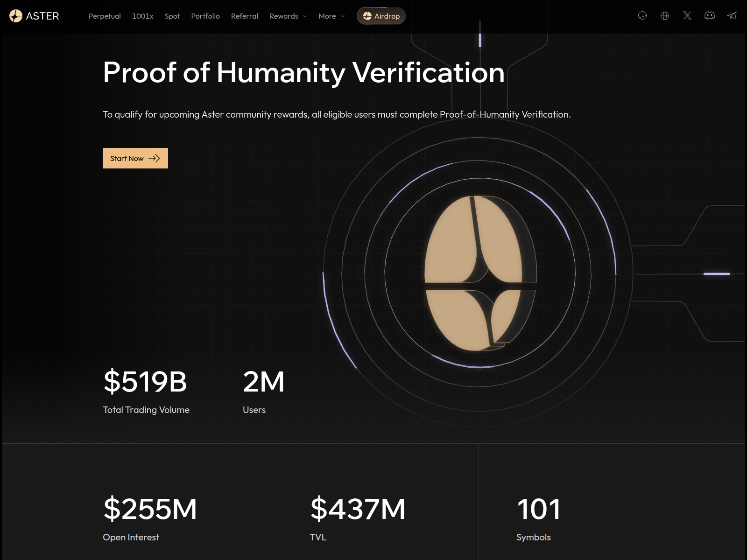Click the Open Interest label
Screen dimensions: 747x560
[x=131, y=537]
